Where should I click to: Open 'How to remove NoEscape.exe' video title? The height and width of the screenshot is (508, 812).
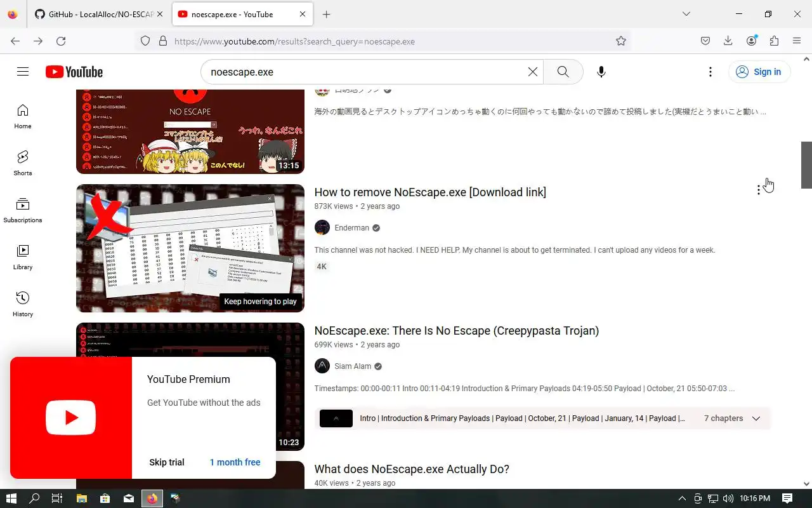coord(430,192)
